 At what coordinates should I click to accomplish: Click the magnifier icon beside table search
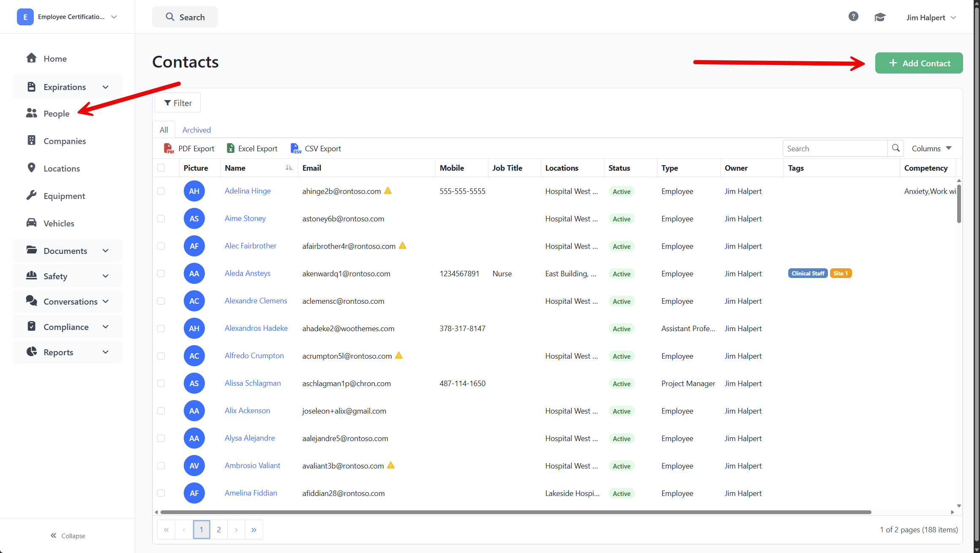tap(896, 148)
